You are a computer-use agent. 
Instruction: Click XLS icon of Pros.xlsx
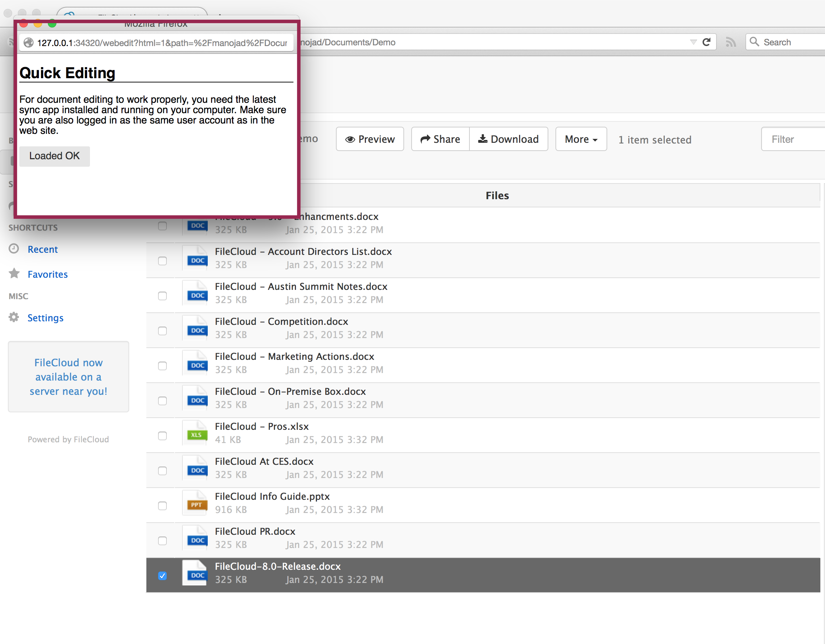click(x=195, y=433)
